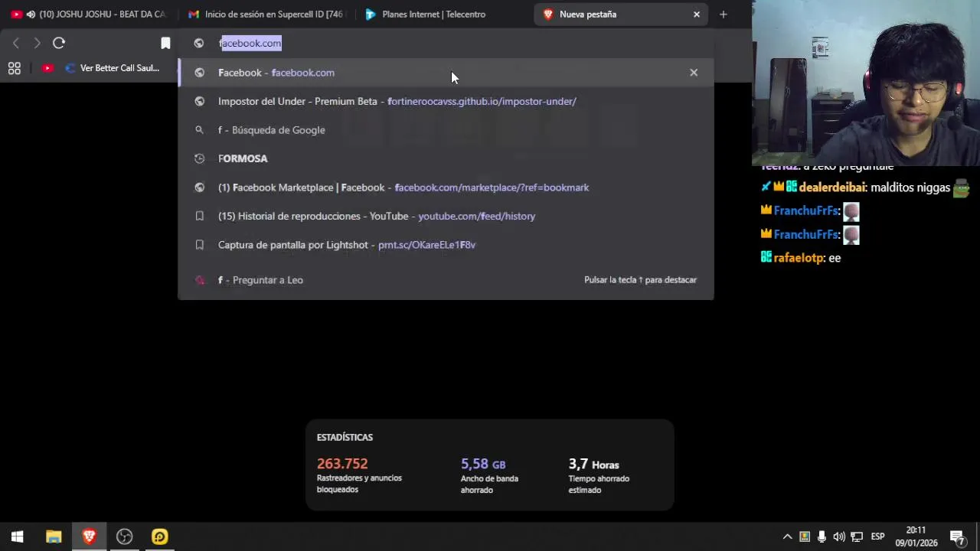Click the 3,7 Horas time saved stat

(x=593, y=464)
